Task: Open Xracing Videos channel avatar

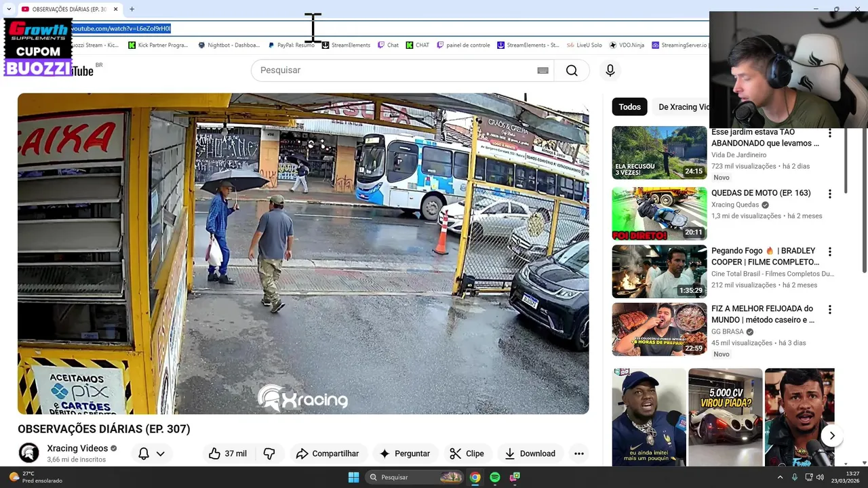Action: tap(28, 453)
